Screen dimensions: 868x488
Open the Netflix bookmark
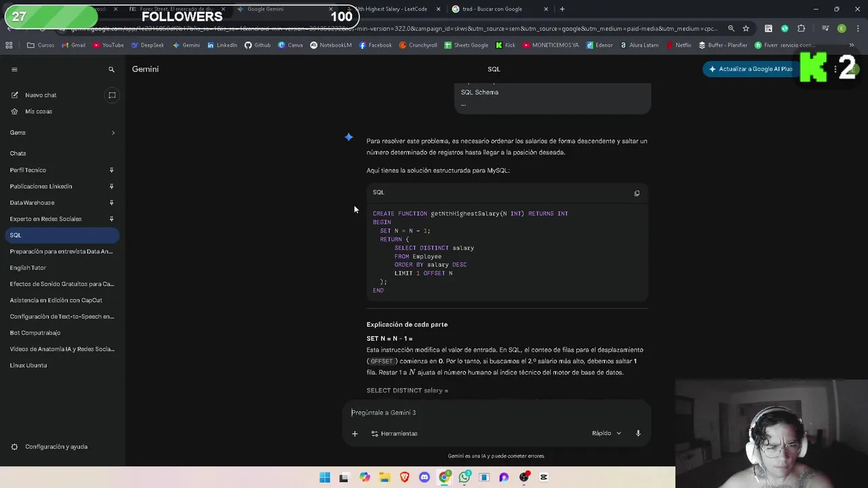(679, 45)
